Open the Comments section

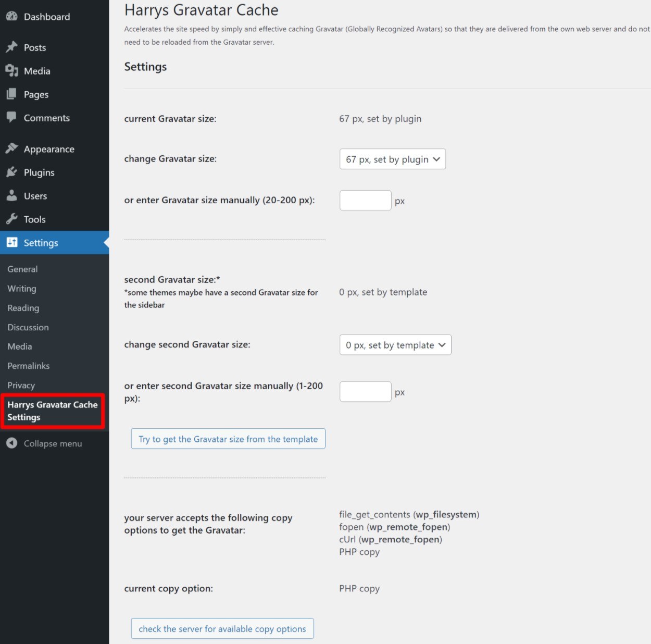pyautogui.click(x=47, y=118)
